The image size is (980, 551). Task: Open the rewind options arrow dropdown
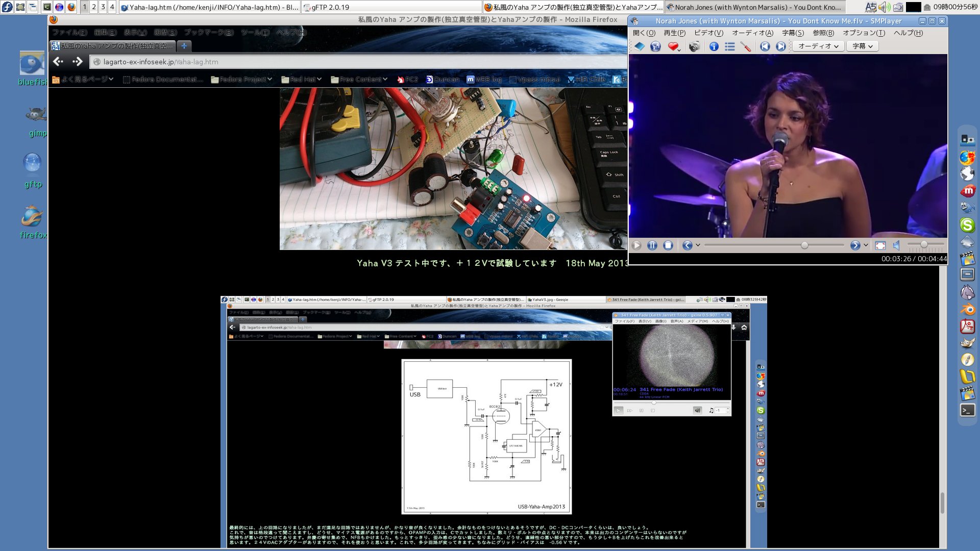[x=698, y=245]
